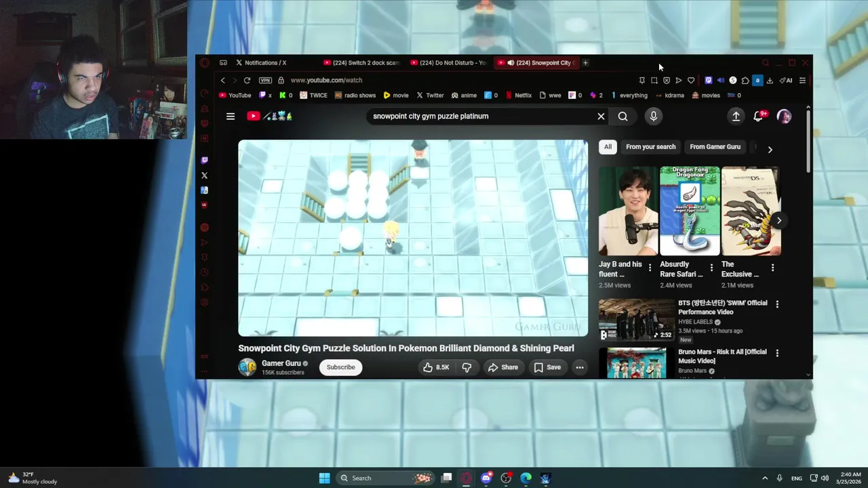Open the YouTube create/upload button

(736, 117)
